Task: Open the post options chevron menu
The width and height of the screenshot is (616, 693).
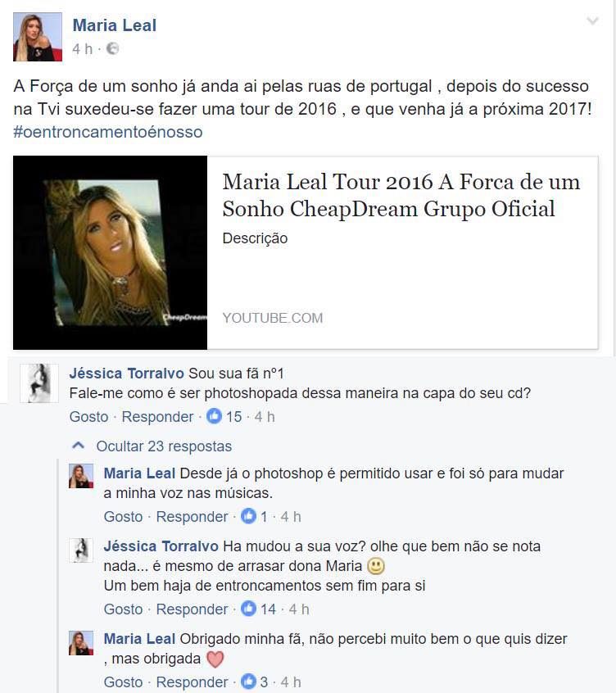Action: [592, 20]
